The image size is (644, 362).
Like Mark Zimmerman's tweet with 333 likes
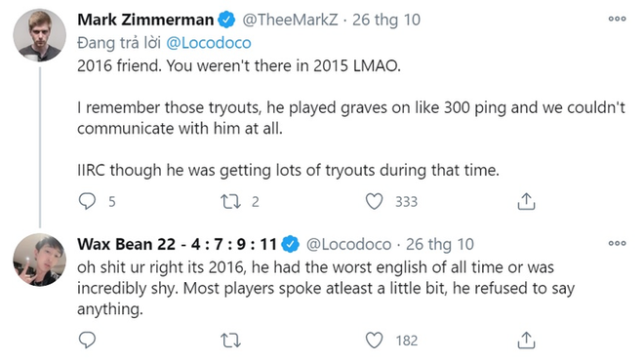coord(374,201)
